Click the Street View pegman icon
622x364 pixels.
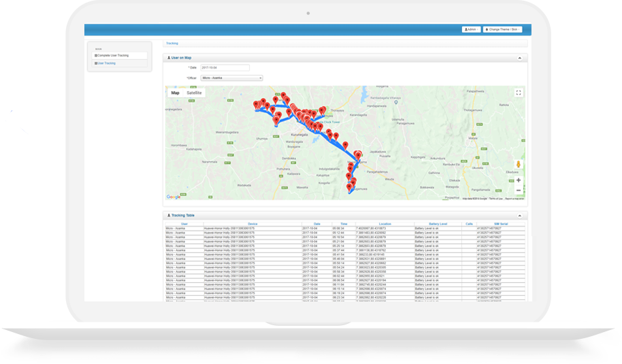(x=519, y=165)
